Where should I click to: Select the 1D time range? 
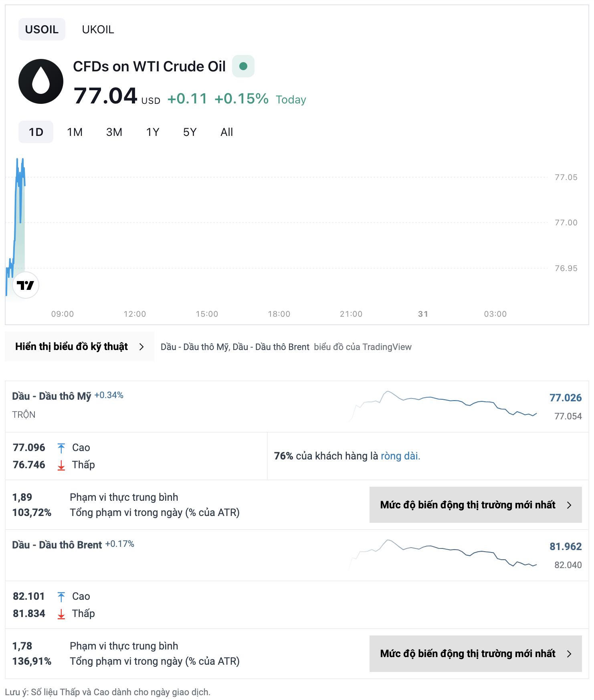click(36, 132)
